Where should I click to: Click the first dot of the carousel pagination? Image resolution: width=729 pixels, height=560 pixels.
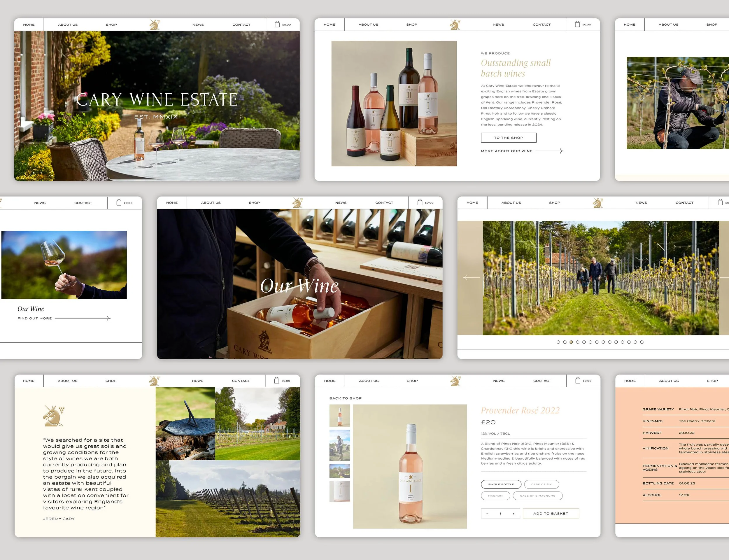[558, 342]
